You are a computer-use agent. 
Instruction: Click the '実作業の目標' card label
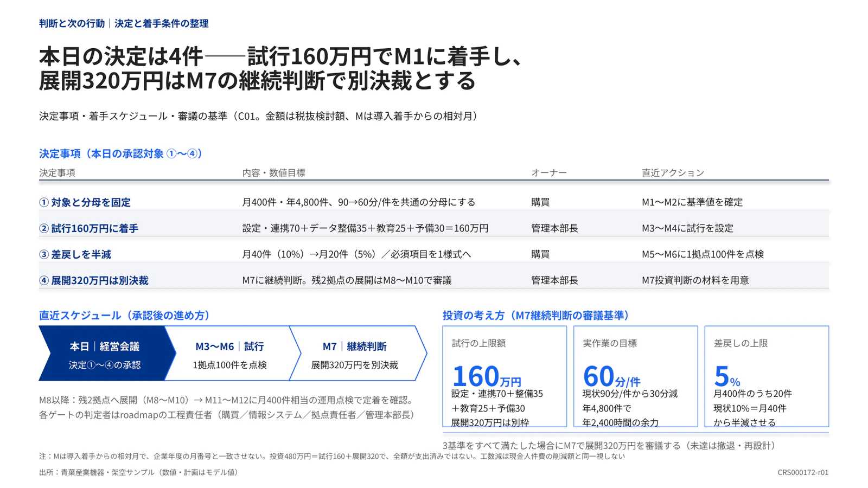pos(610,343)
